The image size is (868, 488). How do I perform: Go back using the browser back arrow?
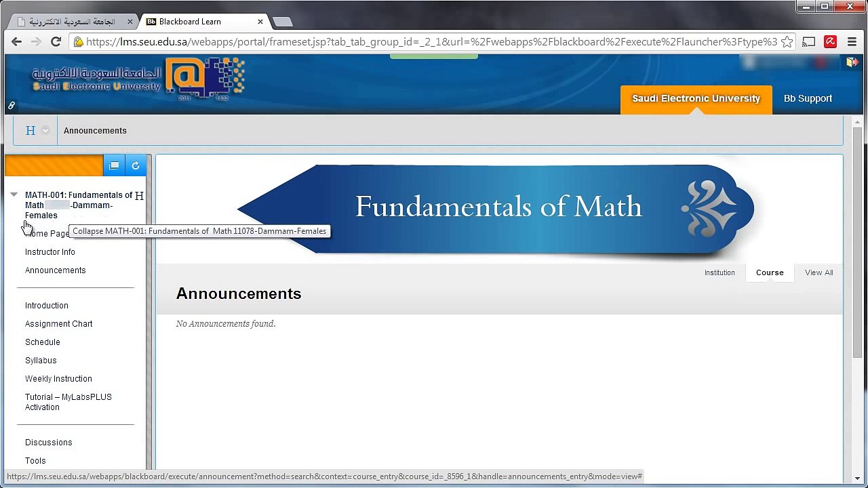point(16,41)
